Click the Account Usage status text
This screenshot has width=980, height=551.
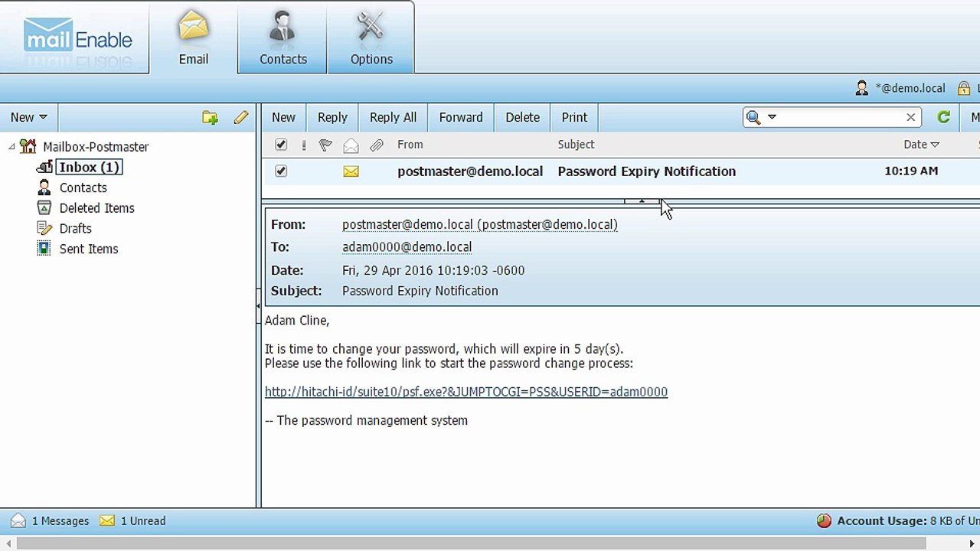click(x=908, y=521)
